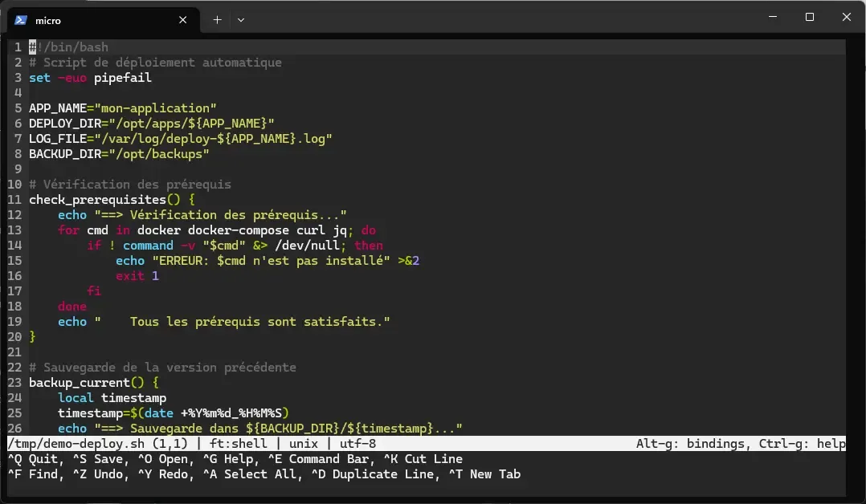Close the micro tab
Screen dimensions: 866x504
point(184,20)
